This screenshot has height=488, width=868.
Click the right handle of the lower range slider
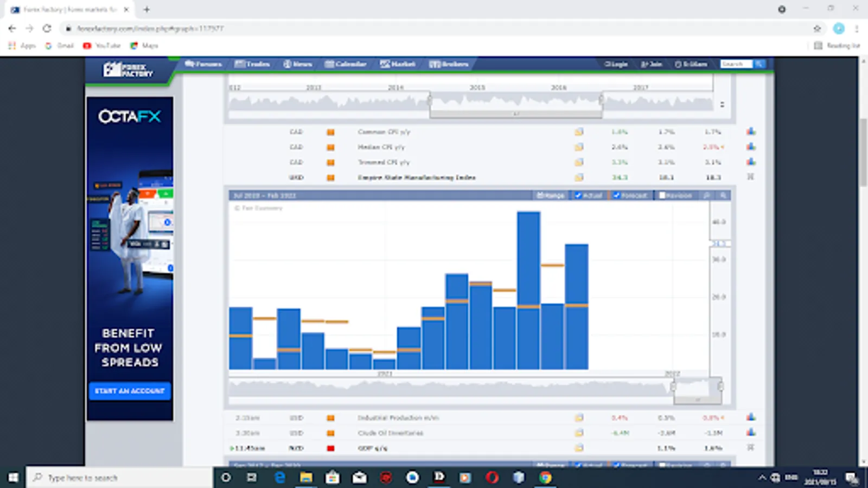coord(720,387)
